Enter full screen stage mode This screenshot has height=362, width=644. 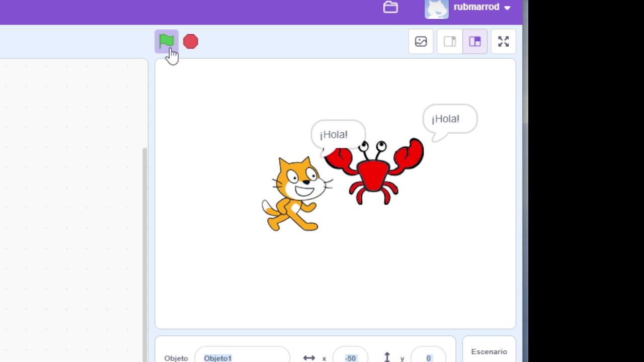click(504, 42)
